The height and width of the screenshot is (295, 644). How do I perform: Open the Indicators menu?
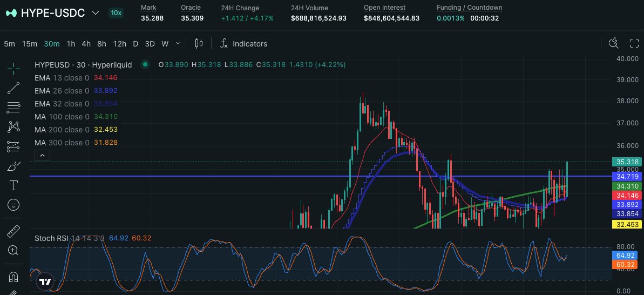243,44
